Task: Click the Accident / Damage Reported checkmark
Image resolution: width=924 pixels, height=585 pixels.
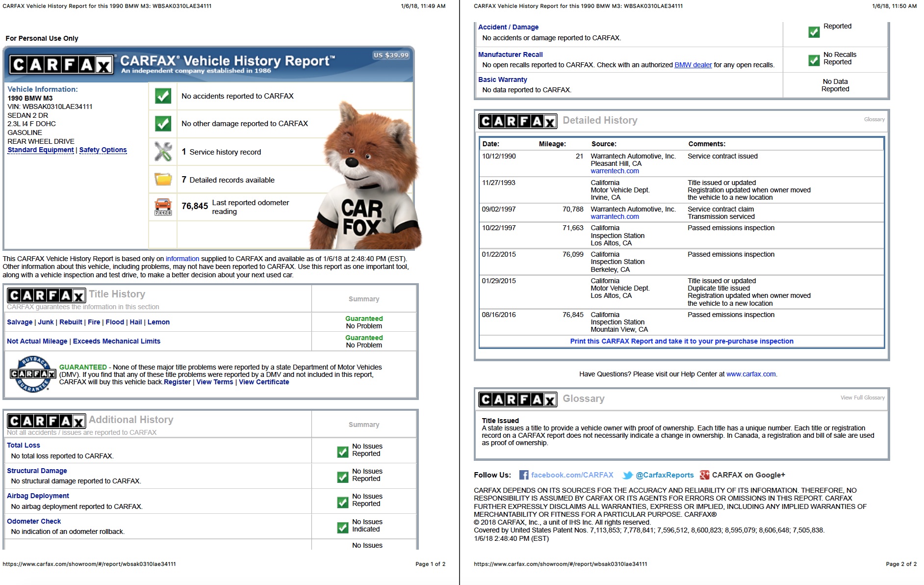Action: 814,32
